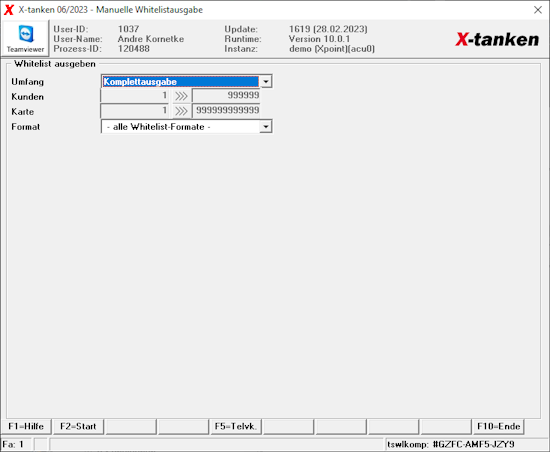Open the Format dropdown arrow
Viewport: 550px width, 452px height.
pos(266,127)
